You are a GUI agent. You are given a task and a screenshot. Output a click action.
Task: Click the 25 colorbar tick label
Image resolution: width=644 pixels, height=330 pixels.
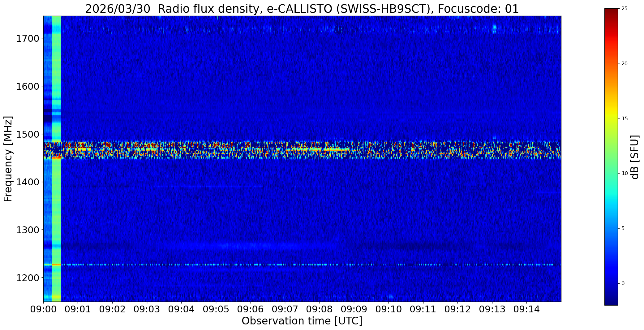pos(625,9)
